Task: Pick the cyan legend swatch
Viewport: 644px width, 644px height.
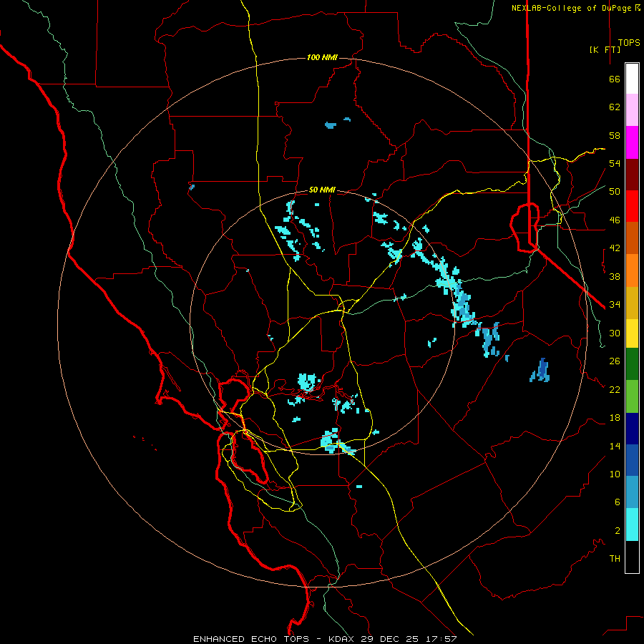Action: [x=632, y=525]
